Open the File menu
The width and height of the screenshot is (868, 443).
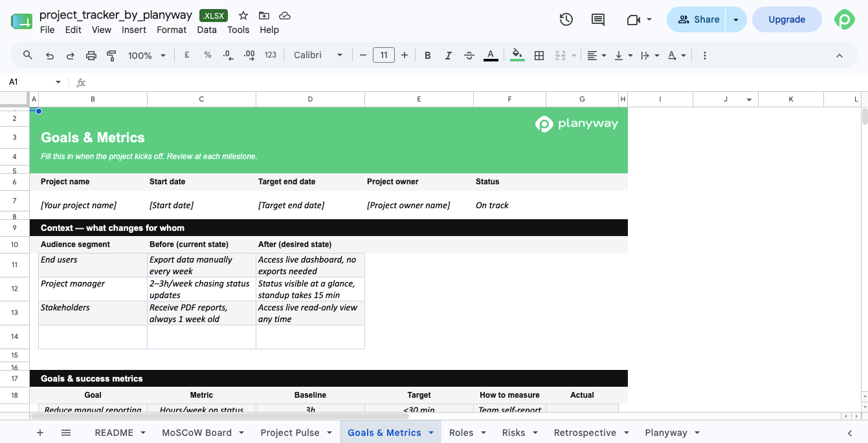pyautogui.click(x=47, y=30)
